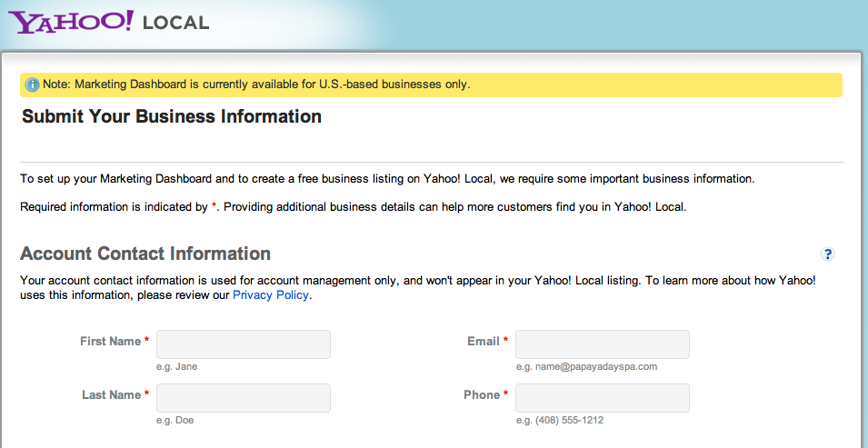Click into the Email input field
The width and height of the screenshot is (868, 448).
click(602, 344)
